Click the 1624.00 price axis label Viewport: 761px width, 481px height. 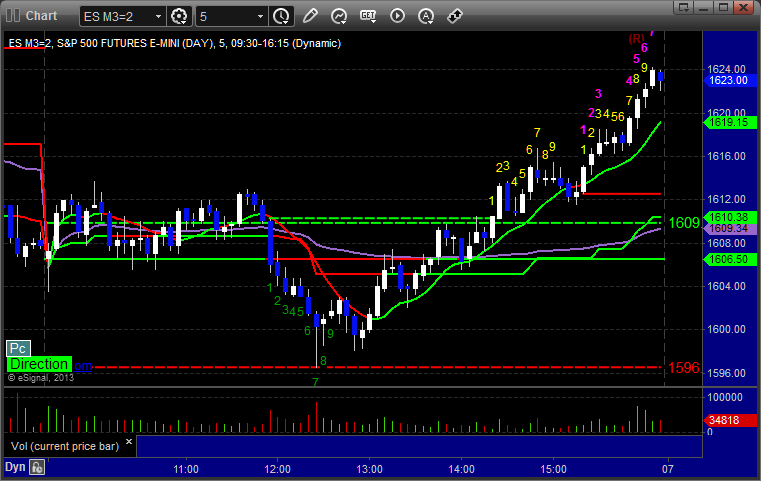tap(726, 69)
